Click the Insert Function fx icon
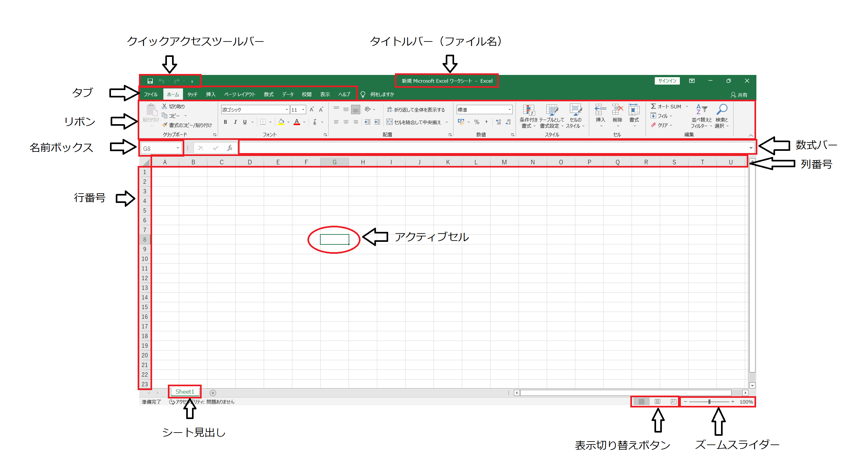Image resolution: width=868 pixels, height=475 pixels. 230,148
